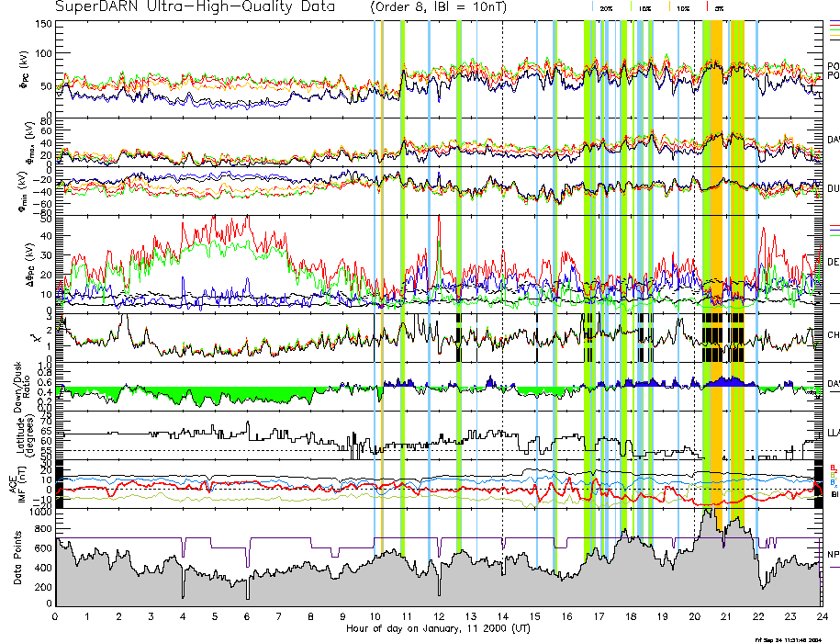The height and width of the screenshot is (643, 840).
Task: Click the |B| legend label
Action: (834, 494)
